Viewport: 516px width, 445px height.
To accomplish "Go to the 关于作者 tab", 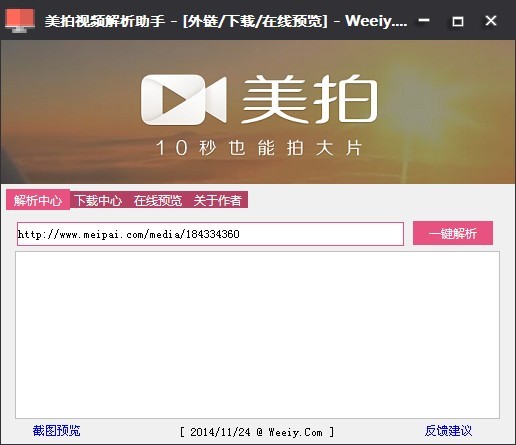I will (x=217, y=200).
